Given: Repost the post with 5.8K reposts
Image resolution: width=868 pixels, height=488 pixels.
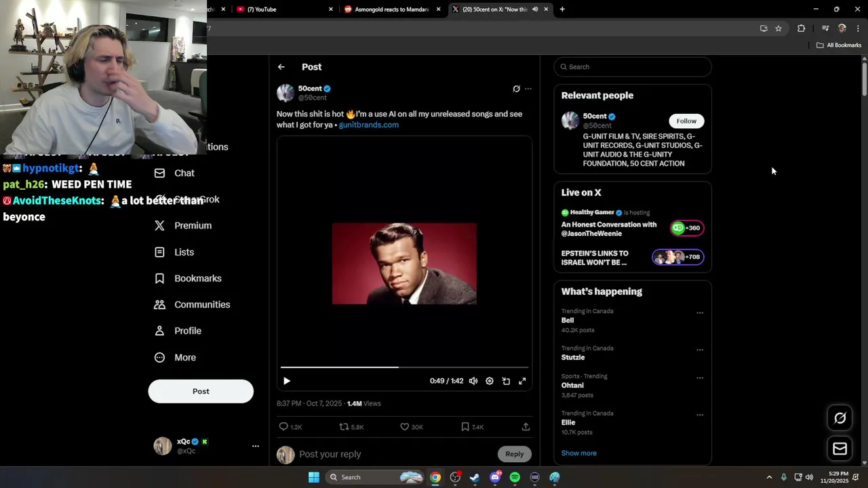Looking at the screenshot, I should [x=351, y=427].
